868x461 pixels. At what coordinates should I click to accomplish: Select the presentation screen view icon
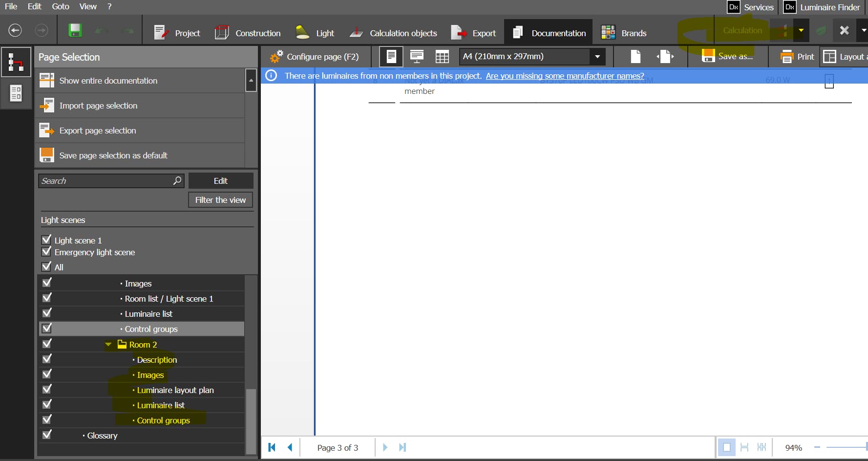point(417,57)
